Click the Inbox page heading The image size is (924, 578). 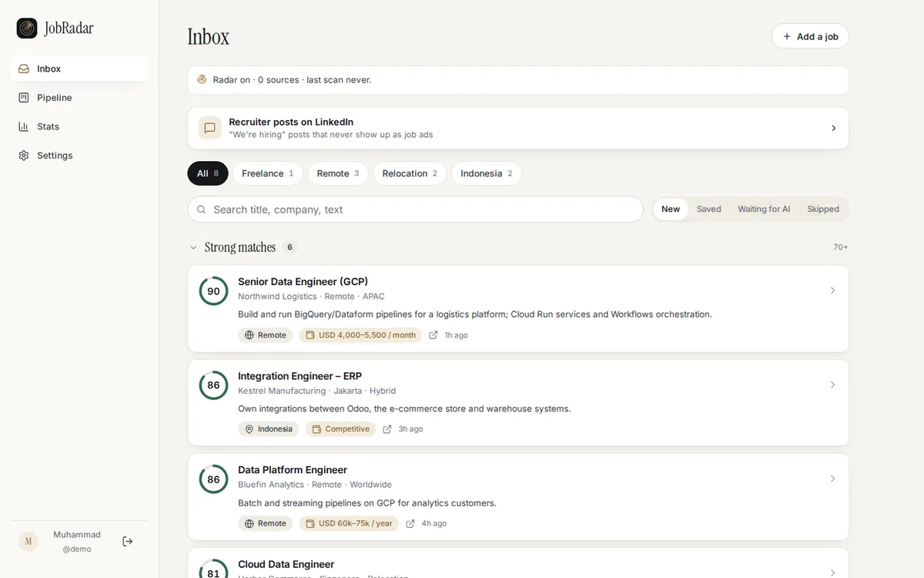click(208, 36)
